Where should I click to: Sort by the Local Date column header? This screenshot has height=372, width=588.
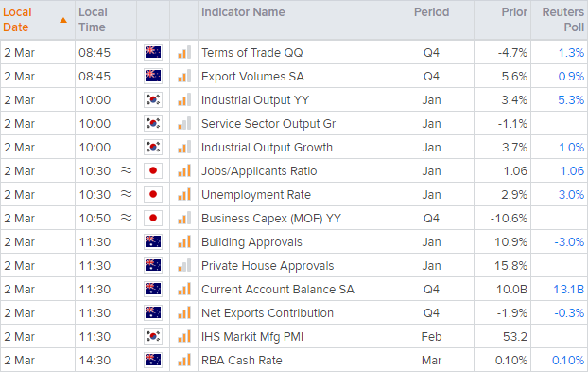[17, 20]
